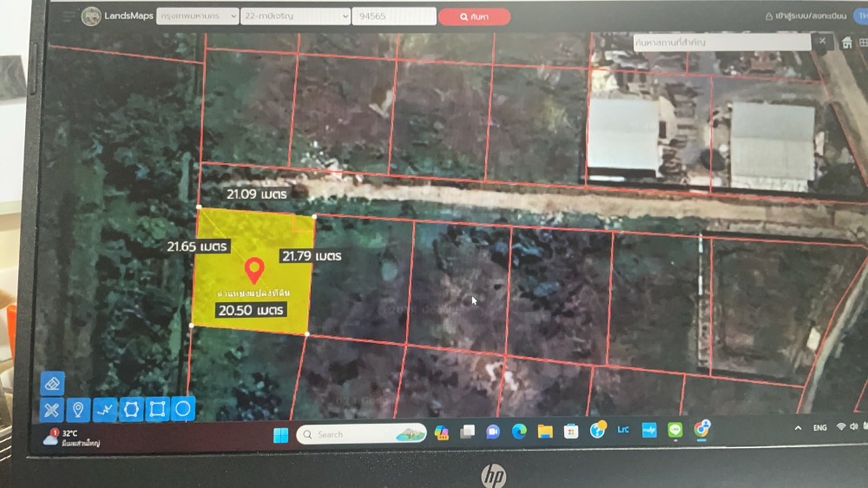868x488 pixels.
Task: Click the important places search box
Action: 720,42
